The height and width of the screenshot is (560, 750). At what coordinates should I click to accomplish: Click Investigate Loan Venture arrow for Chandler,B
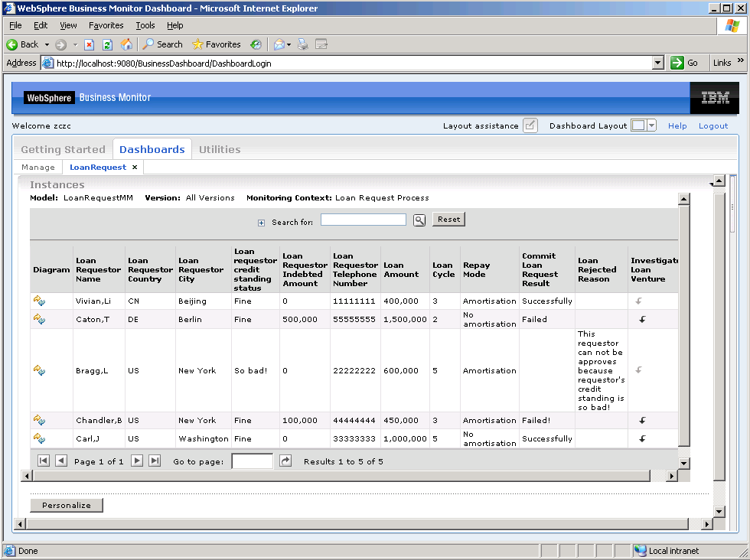pyautogui.click(x=642, y=420)
